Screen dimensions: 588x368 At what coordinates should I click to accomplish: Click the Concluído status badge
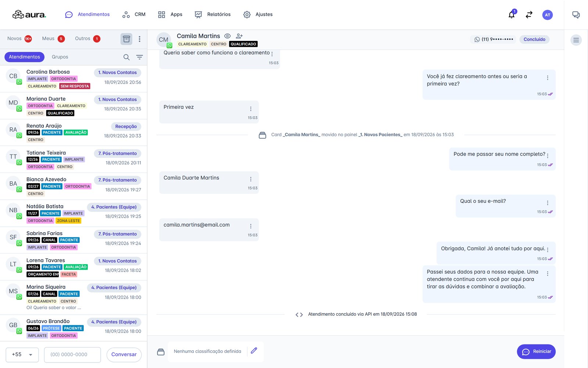point(534,39)
